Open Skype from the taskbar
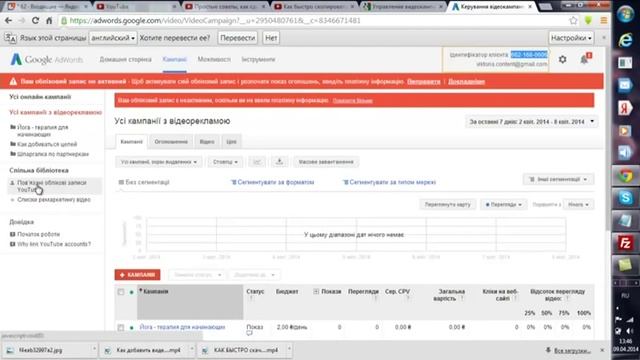Screen dimensions: 640x360 (625, 198)
